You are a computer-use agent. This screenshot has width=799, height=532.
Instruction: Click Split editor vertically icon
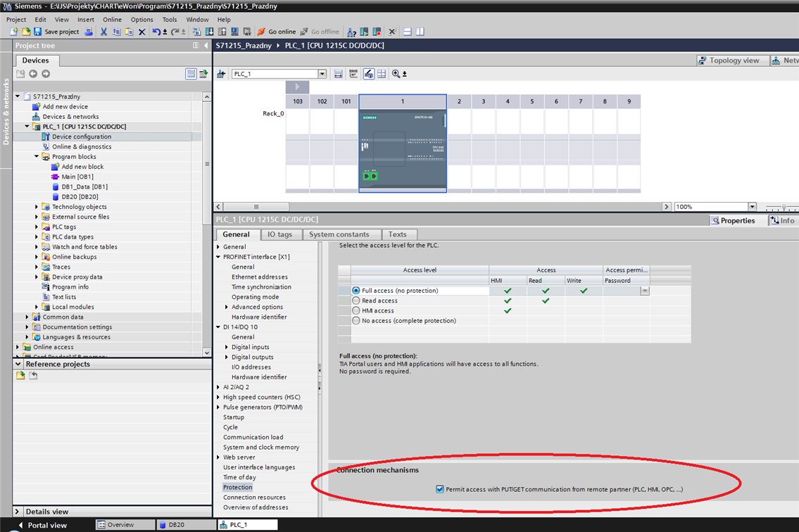pos(420,32)
